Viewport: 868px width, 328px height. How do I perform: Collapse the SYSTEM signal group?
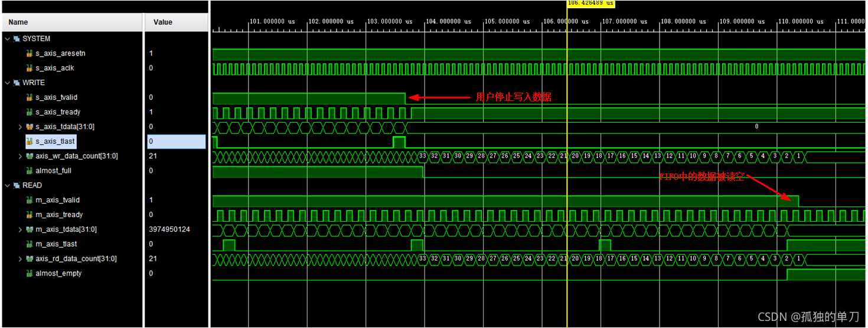click(x=7, y=39)
